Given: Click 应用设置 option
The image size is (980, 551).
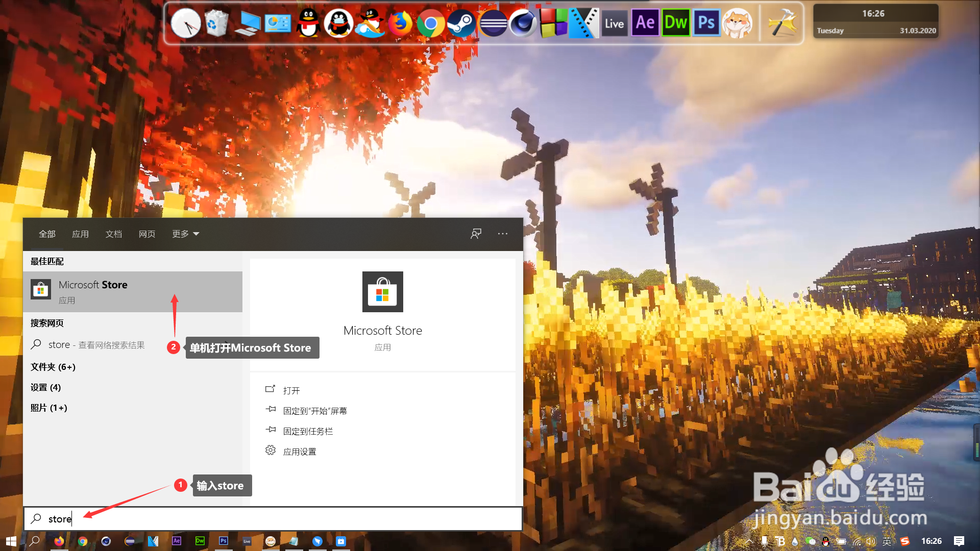Looking at the screenshot, I should [300, 452].
